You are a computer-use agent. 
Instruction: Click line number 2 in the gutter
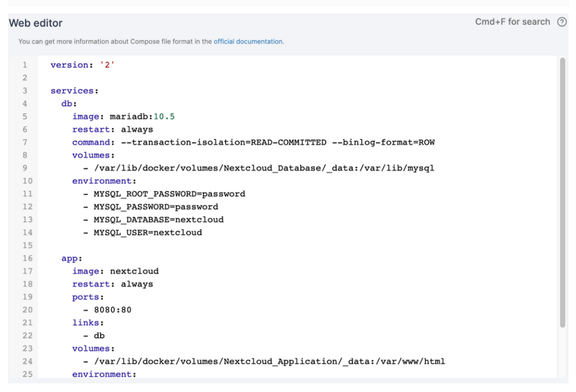(x=25, y=78)
